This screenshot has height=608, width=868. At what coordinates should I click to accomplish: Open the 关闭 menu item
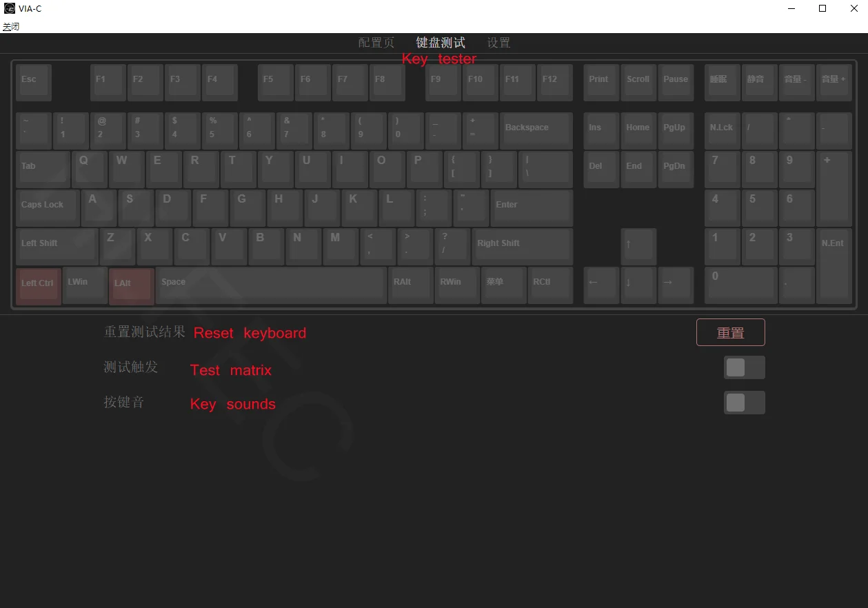(x=11, y=27)
